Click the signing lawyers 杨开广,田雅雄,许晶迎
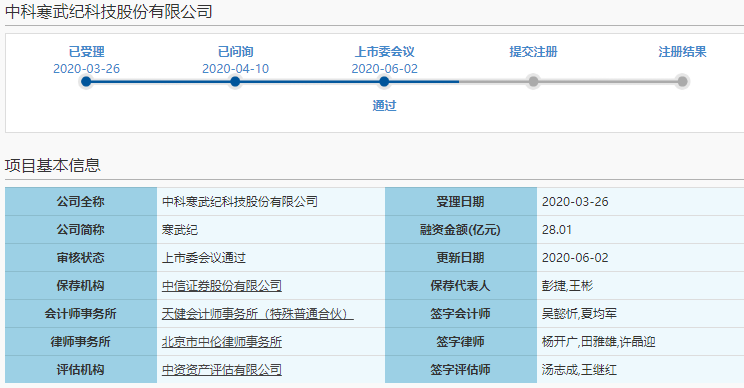 (598, 342)
